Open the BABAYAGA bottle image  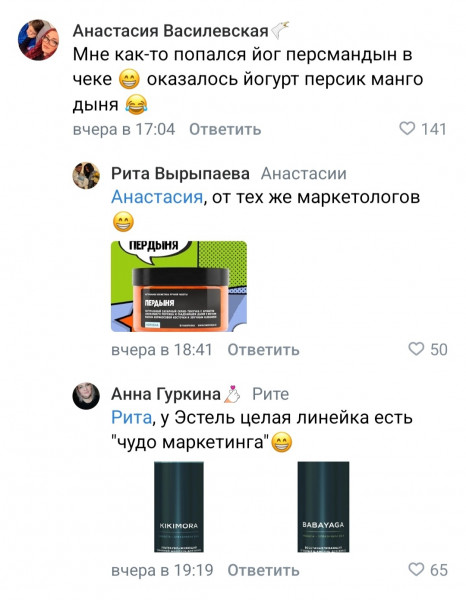click(x=323, y=507)
